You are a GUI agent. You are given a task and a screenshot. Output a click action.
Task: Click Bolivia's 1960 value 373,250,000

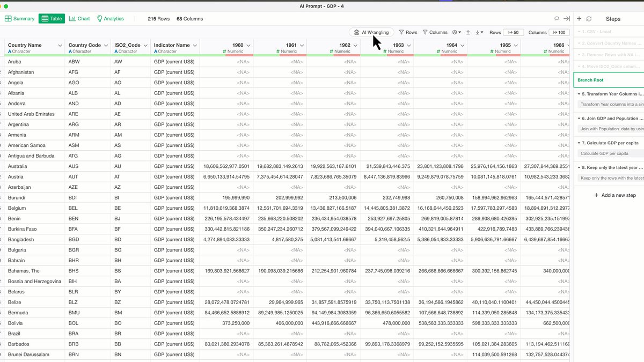226,323
